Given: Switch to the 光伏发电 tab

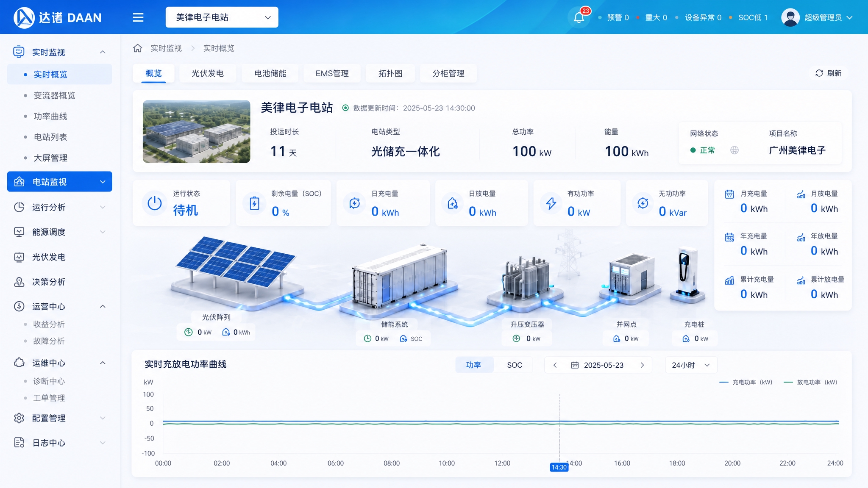Looking at the screenshot, I should click(x=208, y=73).
